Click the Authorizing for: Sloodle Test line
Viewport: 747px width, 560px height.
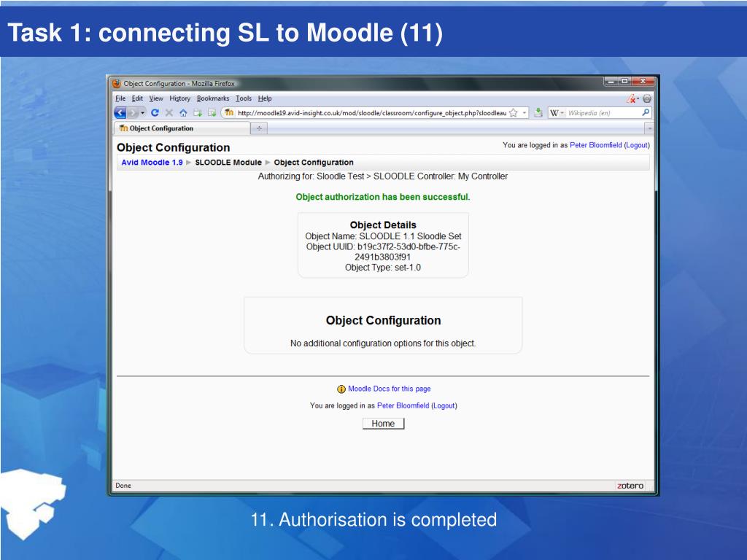point(382,176)
